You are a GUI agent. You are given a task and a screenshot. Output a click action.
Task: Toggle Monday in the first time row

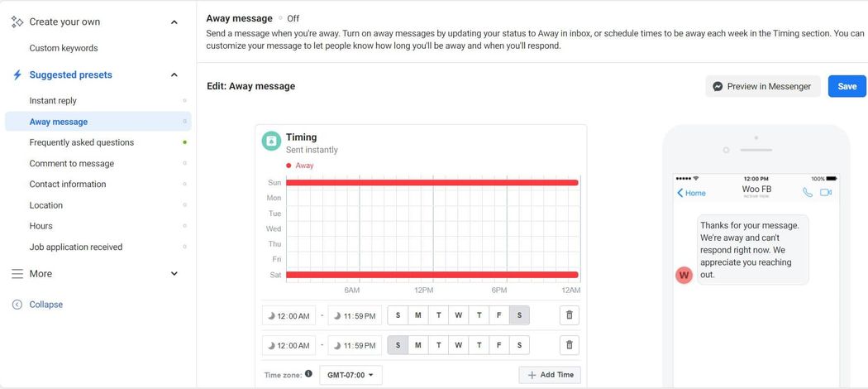tap(418, 315)
